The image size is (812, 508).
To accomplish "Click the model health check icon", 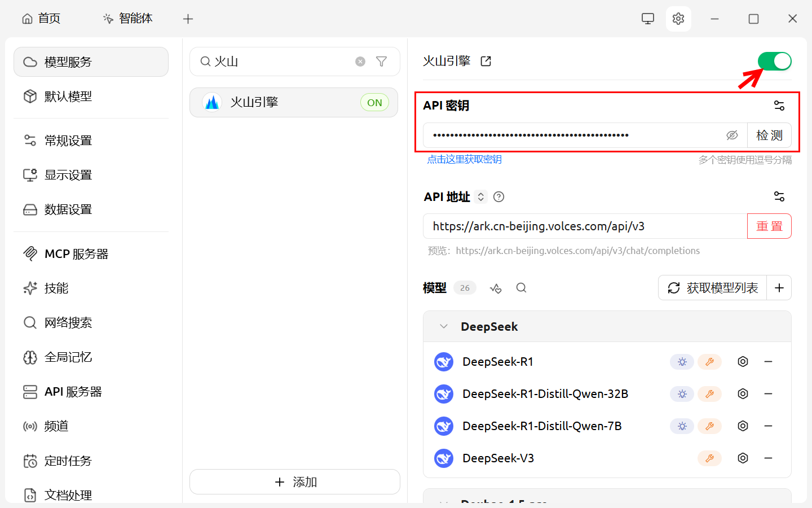I will click(496, 288).
